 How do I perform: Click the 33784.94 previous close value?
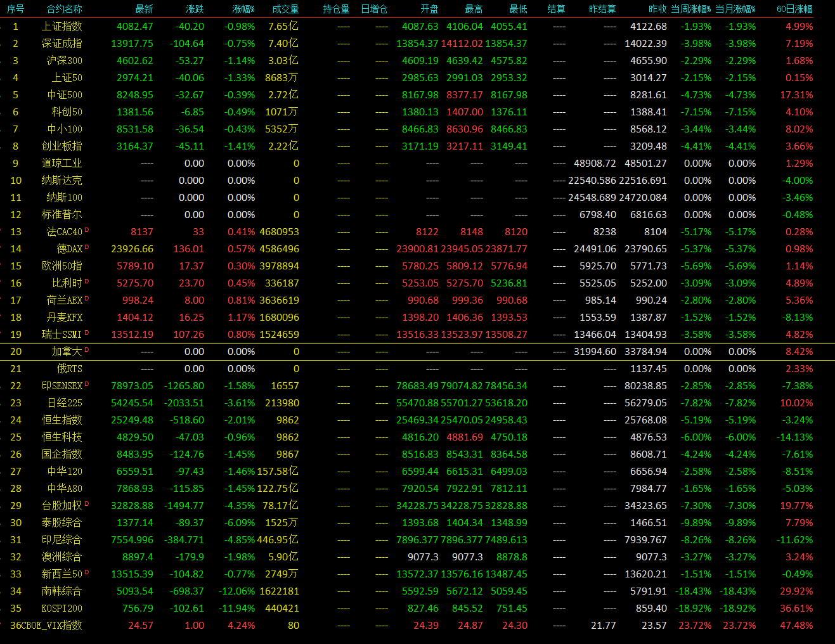[646, 352]
